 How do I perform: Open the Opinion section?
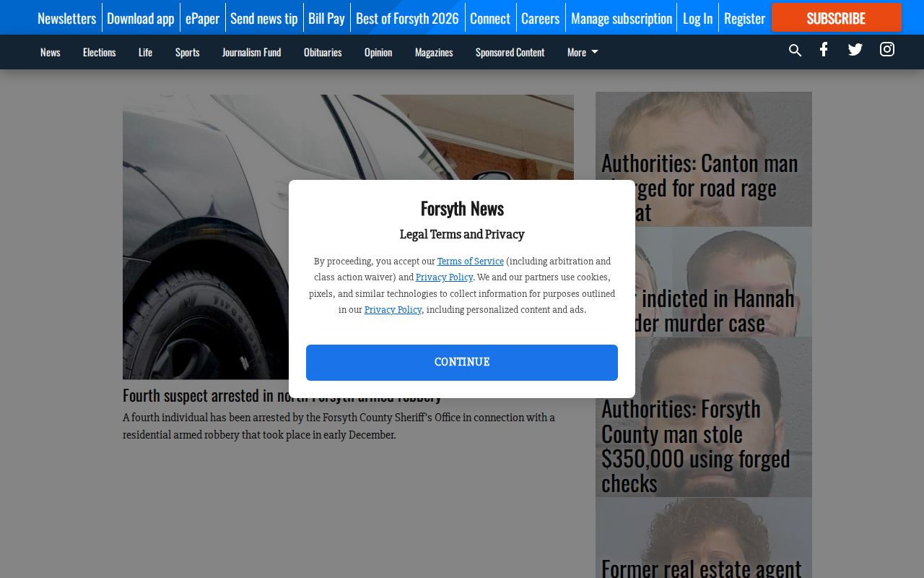tap(378, 52)
